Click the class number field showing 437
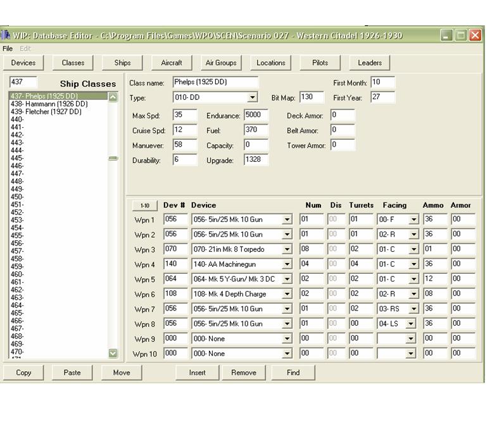The image size is (504, 425). click(23, 82)
